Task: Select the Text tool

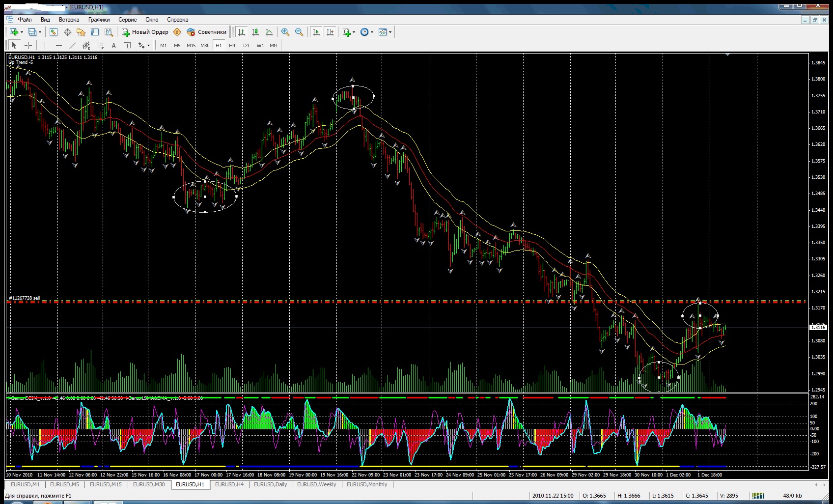Action: (x=113, y=45)
